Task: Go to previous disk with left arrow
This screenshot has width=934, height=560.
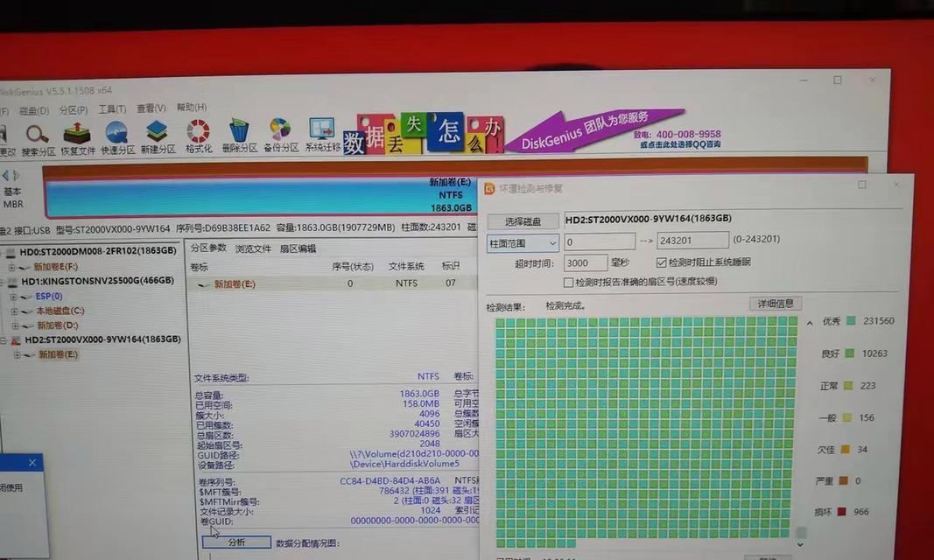Action: tap(5, 175)
